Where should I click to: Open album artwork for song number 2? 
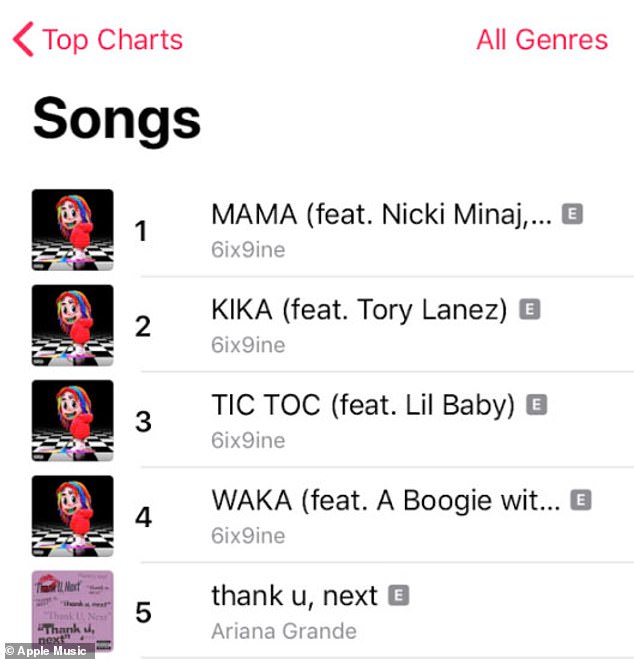tap(73, 325)
